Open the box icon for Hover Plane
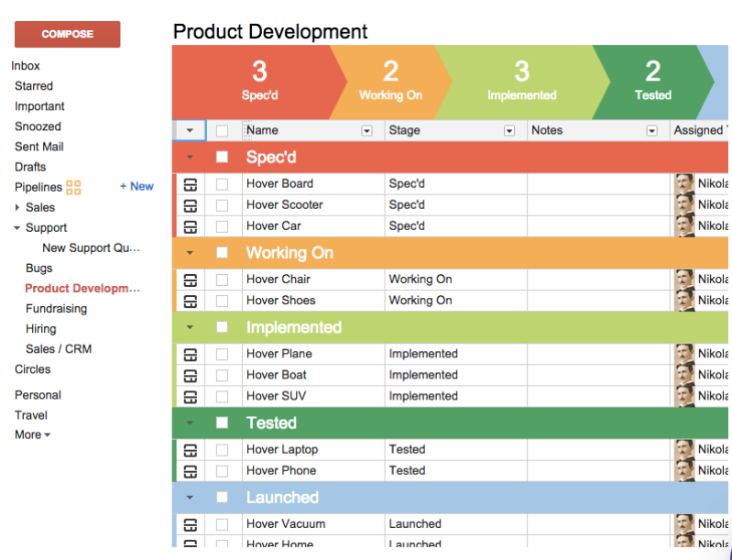Screen dimensions: 732x560 (x=191, y=355)
